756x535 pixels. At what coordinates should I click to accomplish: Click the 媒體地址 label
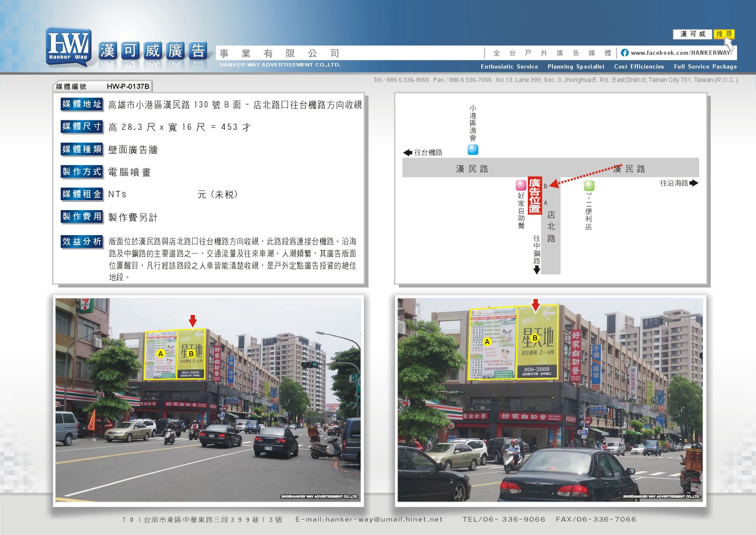coord(82,104)
